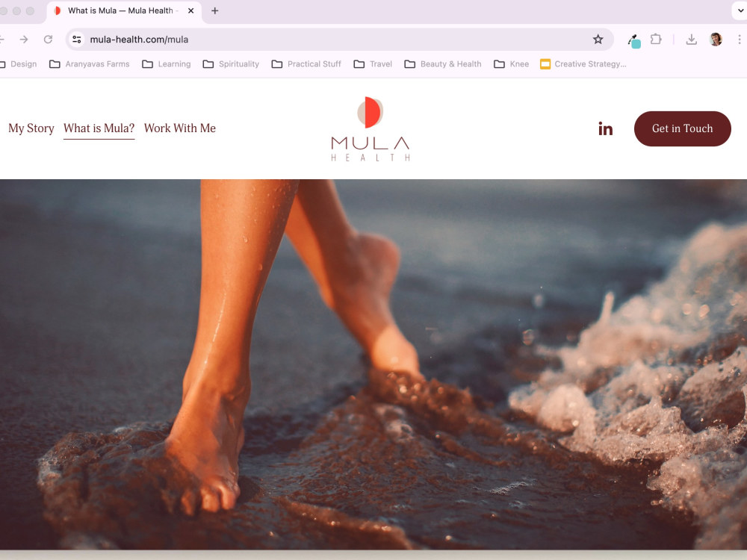Open the Downloads icon

[691, 40]
